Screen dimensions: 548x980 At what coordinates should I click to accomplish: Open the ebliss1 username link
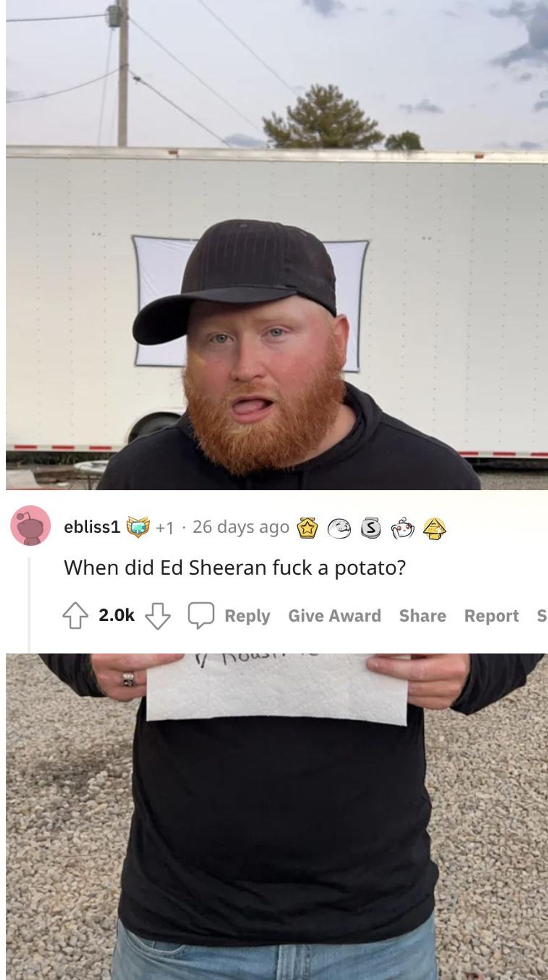click(x=92, y=527)
